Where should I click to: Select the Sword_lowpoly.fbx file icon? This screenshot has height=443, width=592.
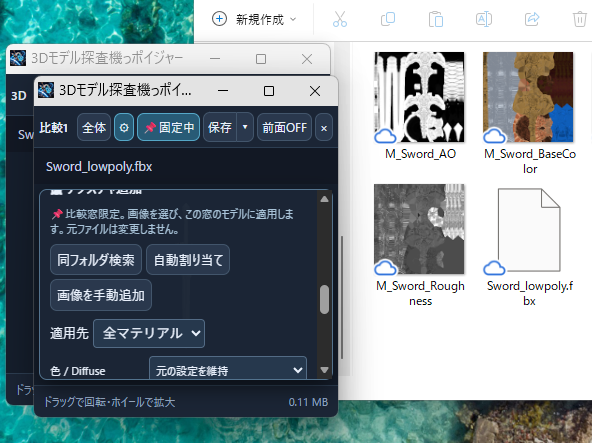[x=529, y=230]
